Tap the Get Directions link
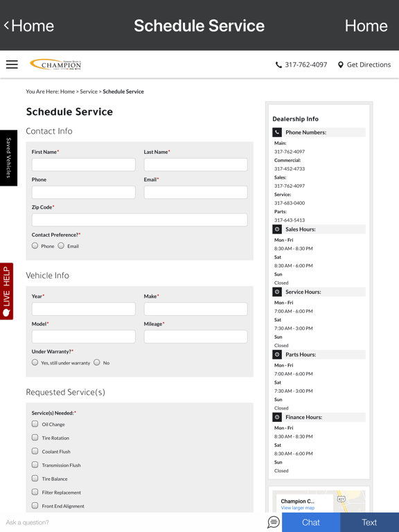Image resolution: width=399 pixels, height=532 pixels. 369,65
